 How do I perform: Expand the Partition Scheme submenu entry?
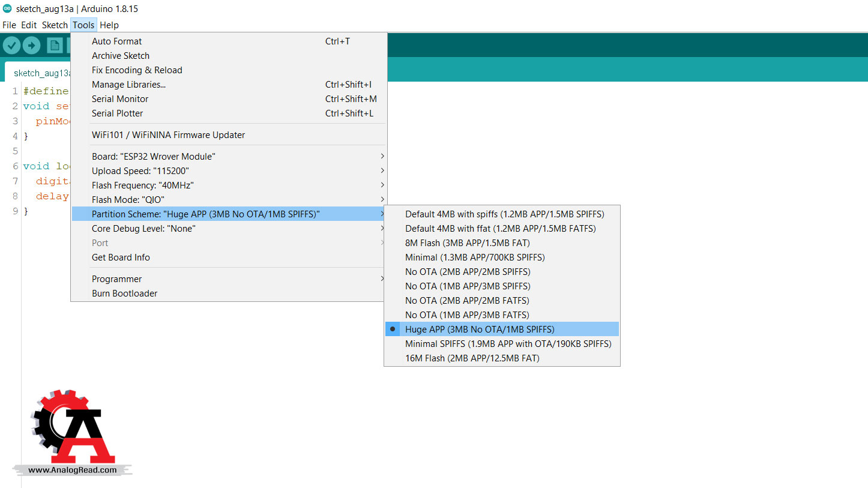(x=229, y=214)
